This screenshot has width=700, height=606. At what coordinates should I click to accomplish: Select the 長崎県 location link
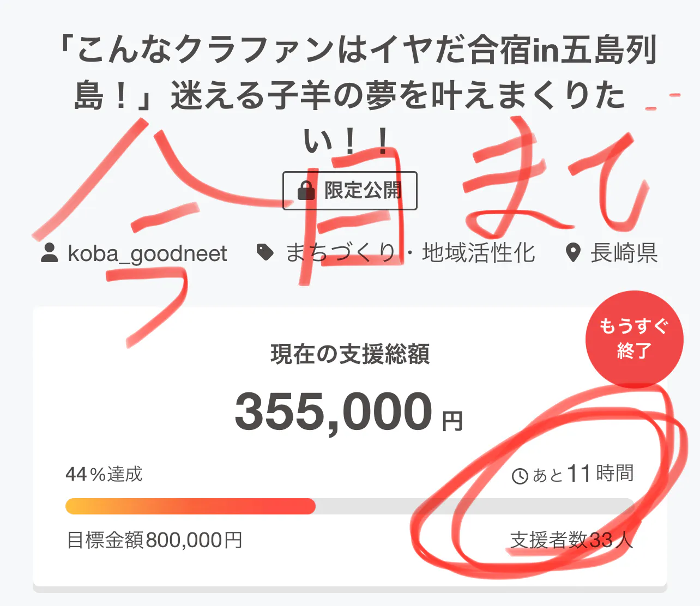click(x=624, y=253)
